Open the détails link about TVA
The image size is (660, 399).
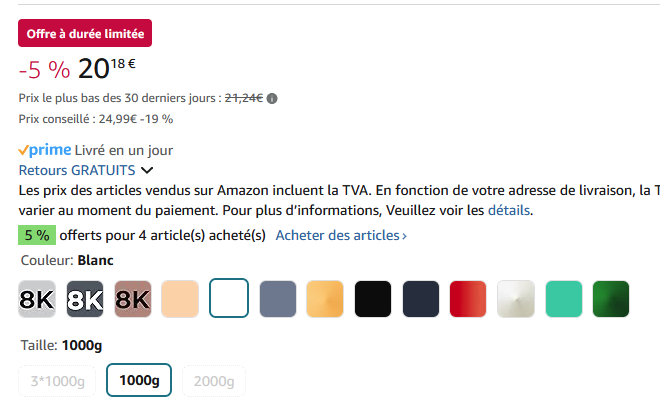508,210
